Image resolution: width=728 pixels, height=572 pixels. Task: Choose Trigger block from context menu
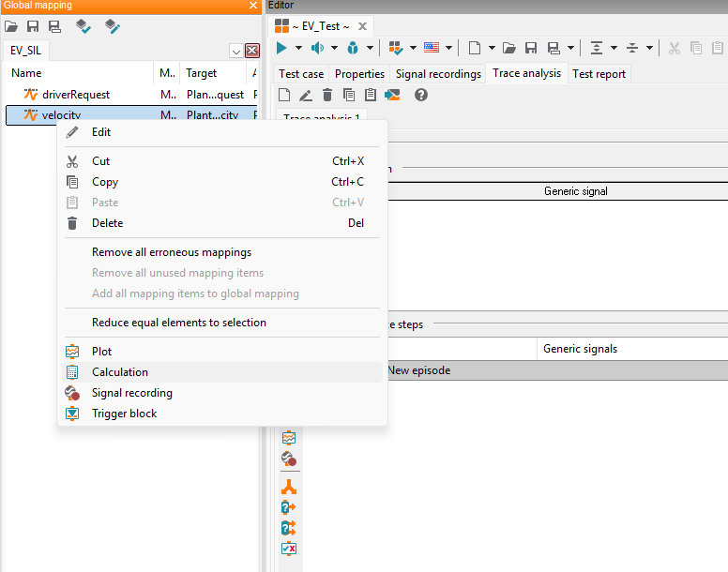222,414
